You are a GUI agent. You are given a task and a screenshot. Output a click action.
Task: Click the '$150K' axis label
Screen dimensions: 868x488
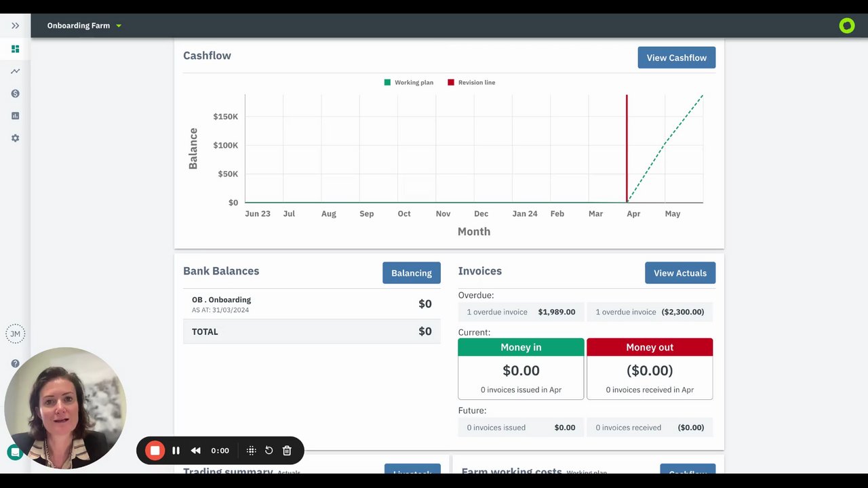[x=226, y=117]
